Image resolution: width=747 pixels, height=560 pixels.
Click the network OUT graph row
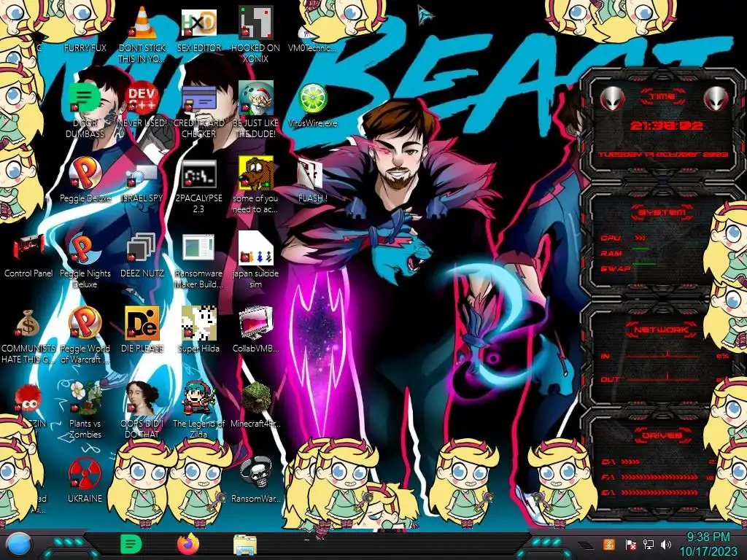(x=664, y=379)
